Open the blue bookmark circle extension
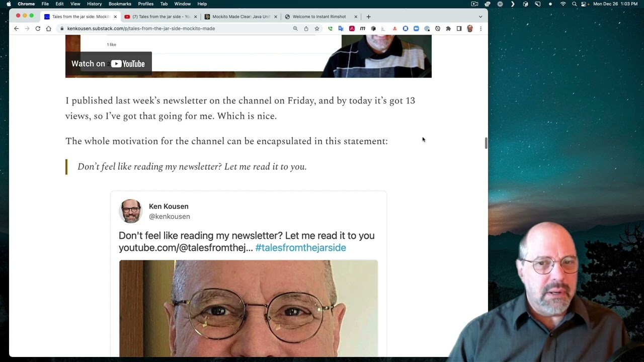 click(x=406, y=29)
